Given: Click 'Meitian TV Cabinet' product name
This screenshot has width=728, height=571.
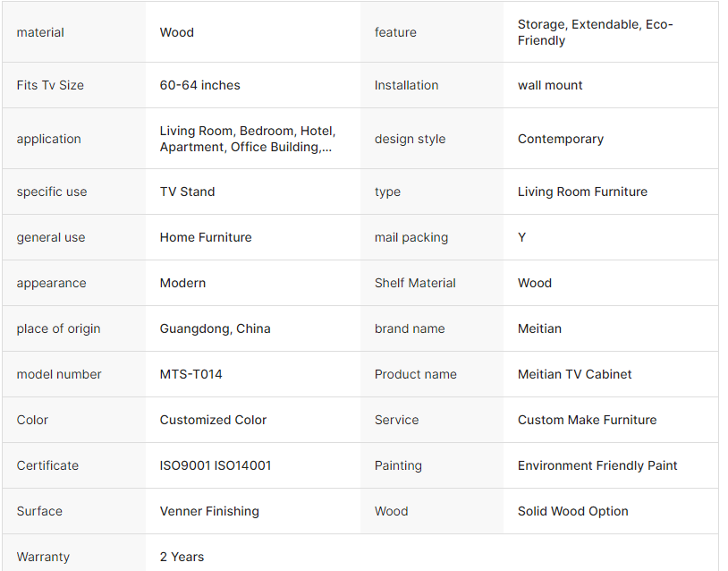Looking at the screenshot, I should (x=574, y=374).
